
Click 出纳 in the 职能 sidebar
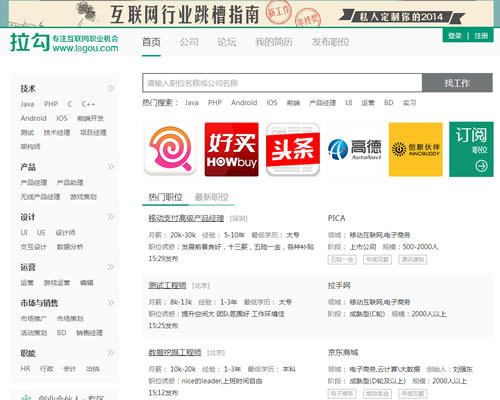click(93, 369)
